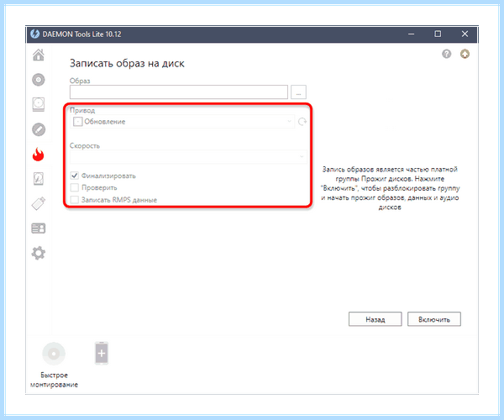Image resolution: width=504 pixels, height=420 pixels.
Task: Open the Скорость speed dropdown
Action: coord(188,157)
